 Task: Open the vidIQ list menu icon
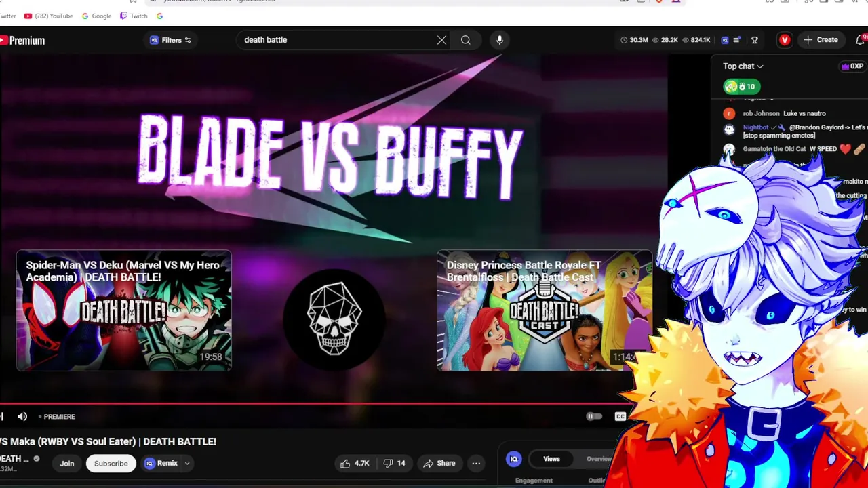[737, 40]
